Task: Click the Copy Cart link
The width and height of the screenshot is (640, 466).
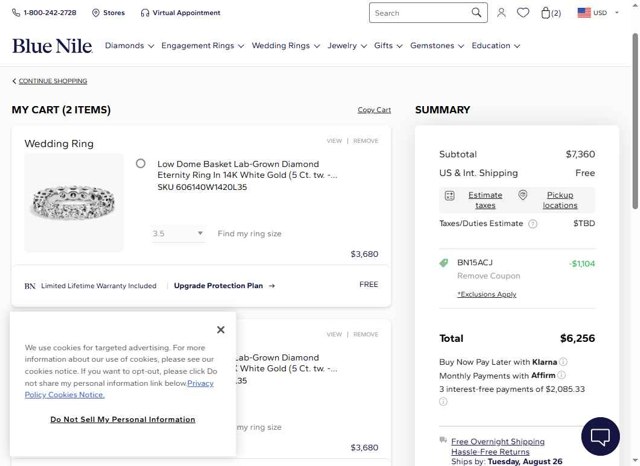Action: pos(374,110)
